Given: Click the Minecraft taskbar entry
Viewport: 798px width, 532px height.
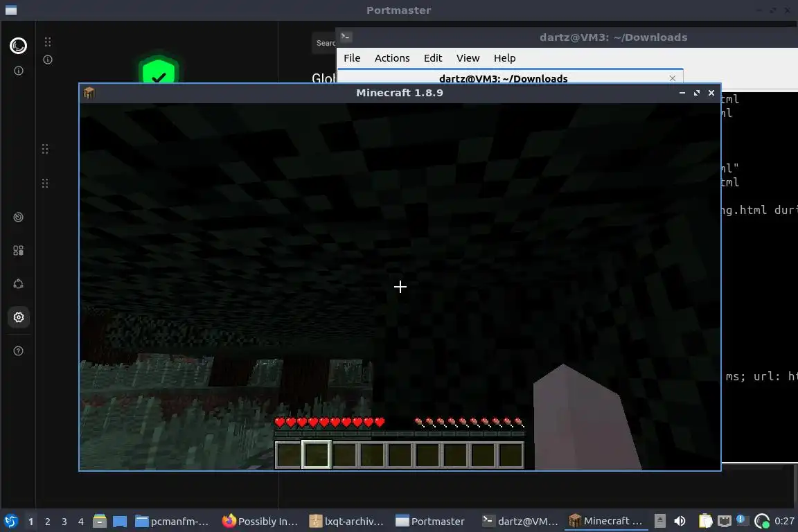Looking at the screenshot, I should point(606,522).
